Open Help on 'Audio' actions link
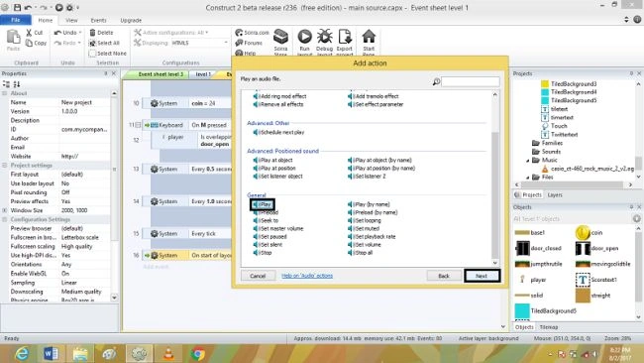The width and height of the screenshot is (644, 363). pos(307,276)
